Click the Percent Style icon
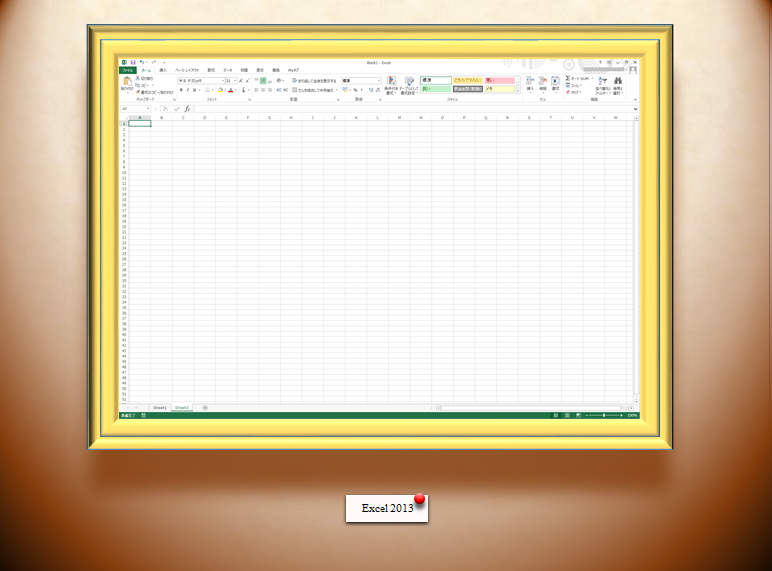Image resolution: width=772 pixels, height=571 pixels. point(355,90)
